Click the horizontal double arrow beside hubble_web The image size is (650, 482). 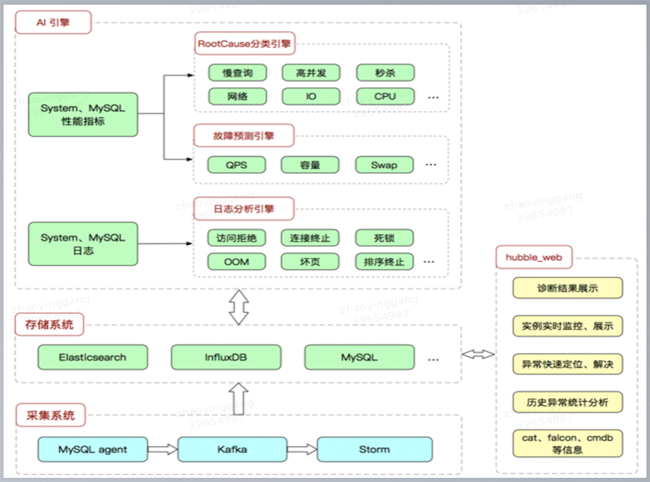tap(478, 354)
